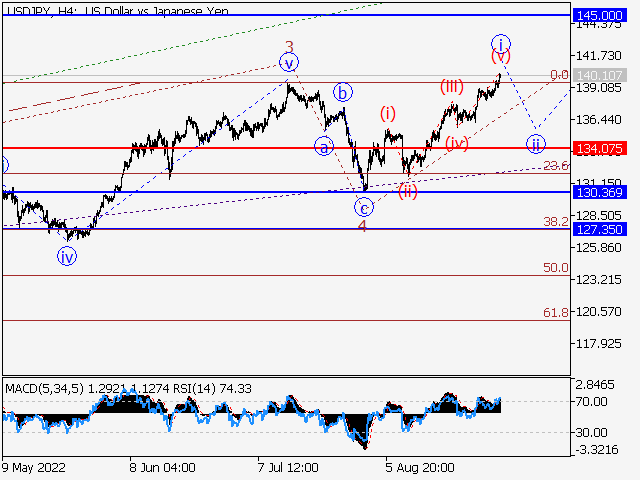Click the 139.085 price axis value
Image resolution: width=640 pixels, height=480 pixels.
click(x=598, y=88)
